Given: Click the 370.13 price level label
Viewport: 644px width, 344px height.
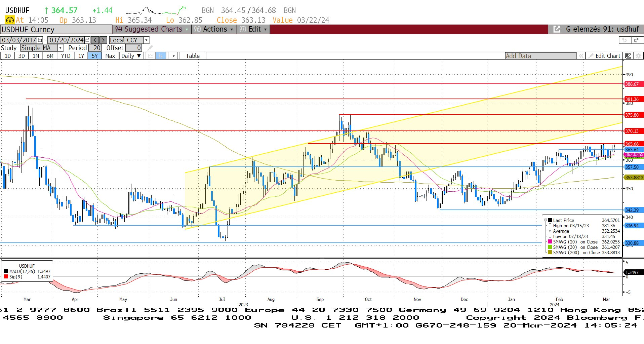Looking at the screenshot, I should (634, 131).
